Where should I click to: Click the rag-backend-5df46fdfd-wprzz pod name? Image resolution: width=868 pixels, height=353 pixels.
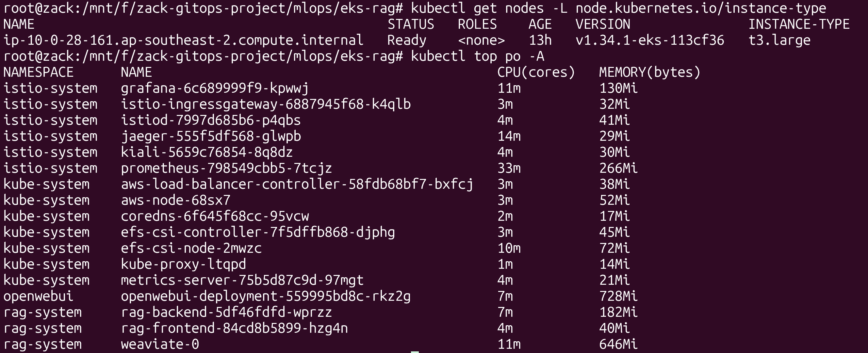click(x=226, y=312)
